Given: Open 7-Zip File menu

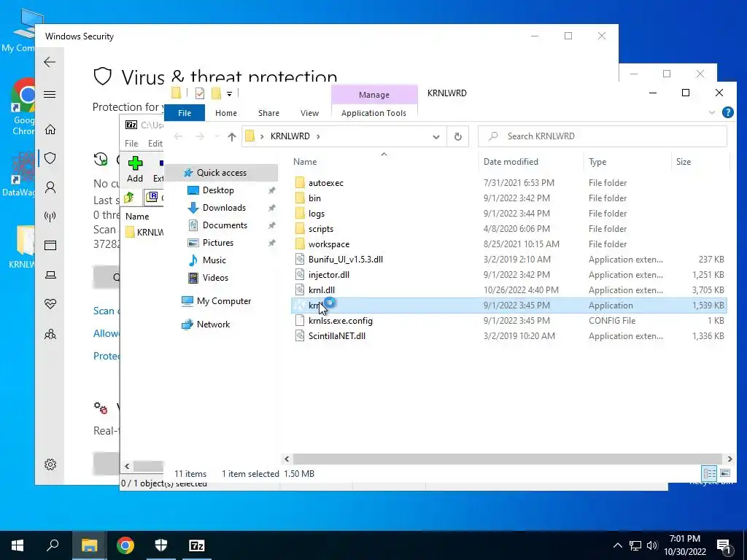Looking at the screenshot, I should point(131,144).
